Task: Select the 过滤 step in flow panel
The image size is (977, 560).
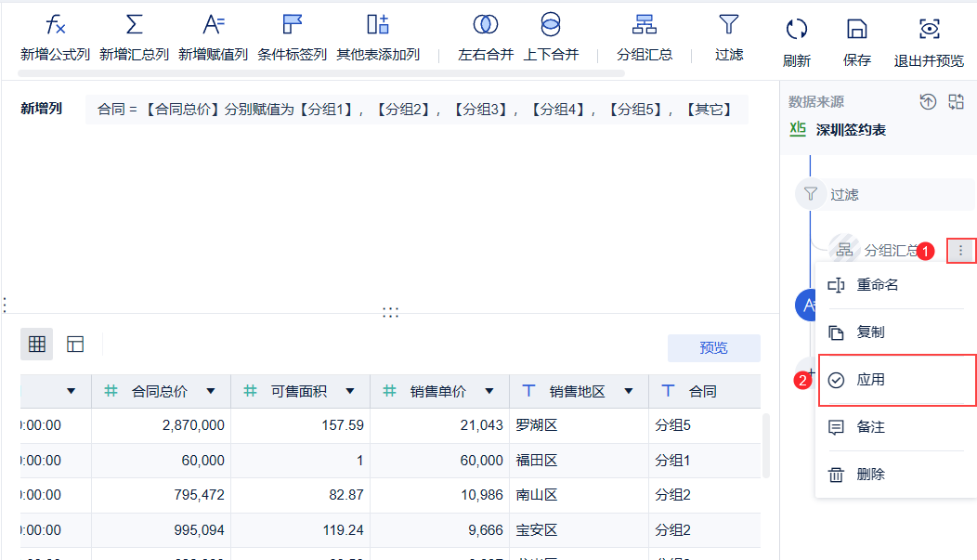Action: tap(885, 194)
